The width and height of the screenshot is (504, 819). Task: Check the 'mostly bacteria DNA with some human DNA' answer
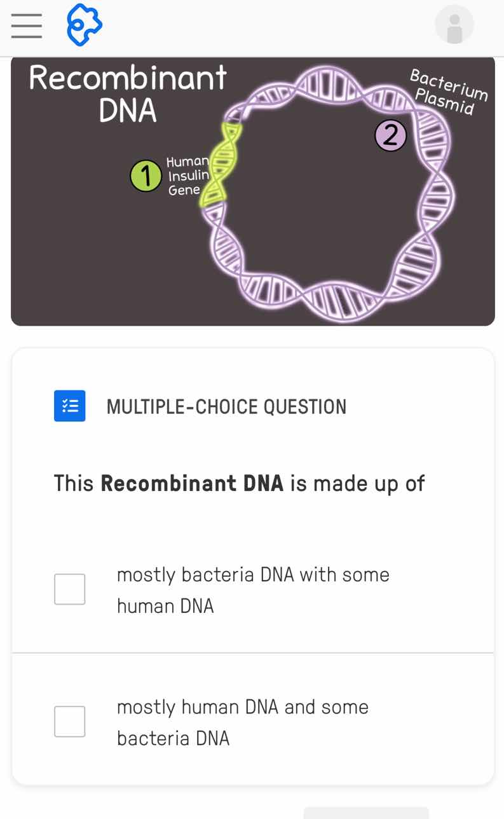click(x=253, y=589)
